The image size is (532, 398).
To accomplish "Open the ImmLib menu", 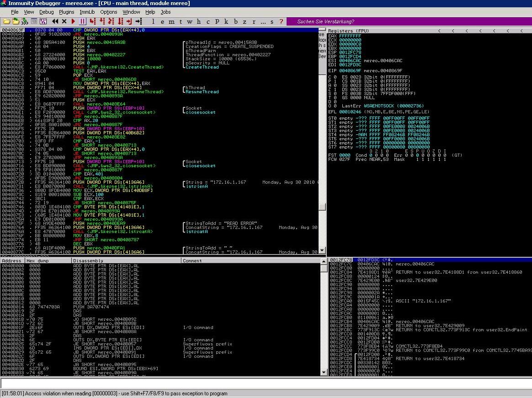I will 87,12.
